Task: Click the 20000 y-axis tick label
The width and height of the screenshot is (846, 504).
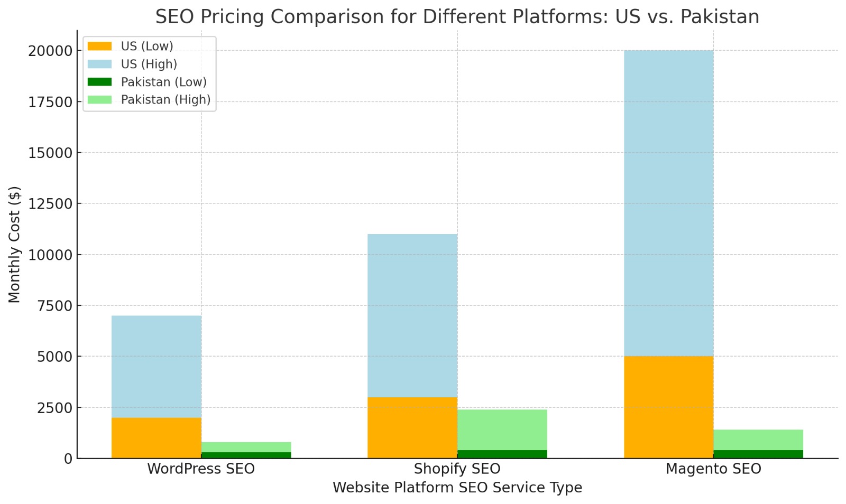Action: point(50,51)
